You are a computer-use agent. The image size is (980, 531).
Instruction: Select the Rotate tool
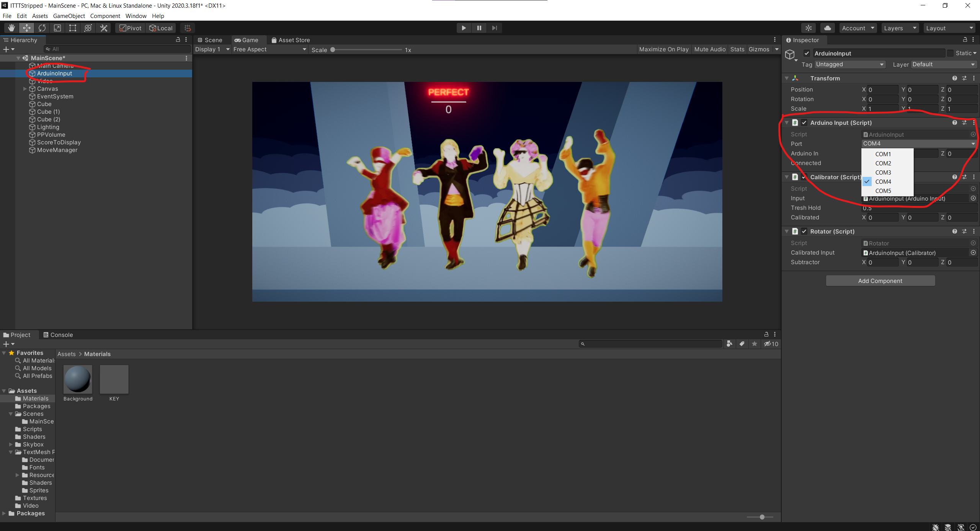coord(42,28)
